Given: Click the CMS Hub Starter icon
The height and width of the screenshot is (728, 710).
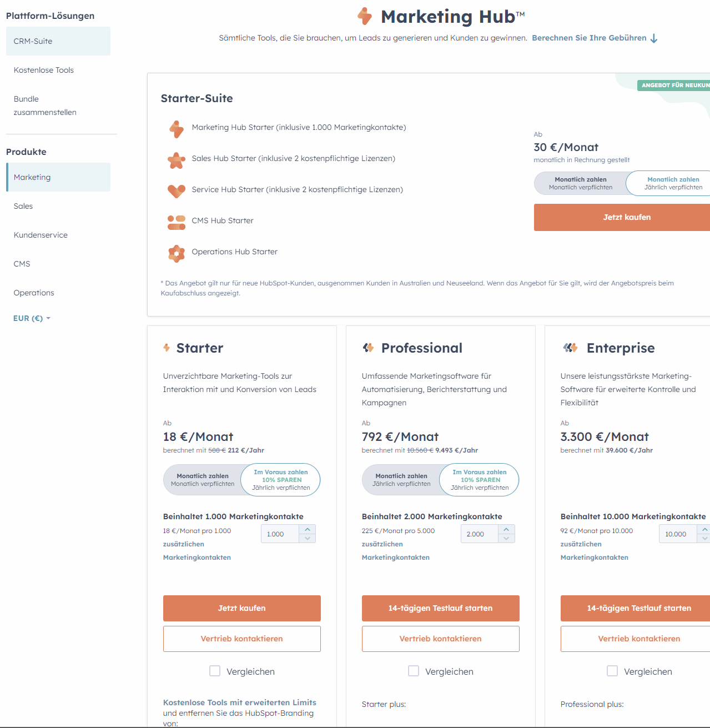Looking at the screenshot, I should point(177,222).
